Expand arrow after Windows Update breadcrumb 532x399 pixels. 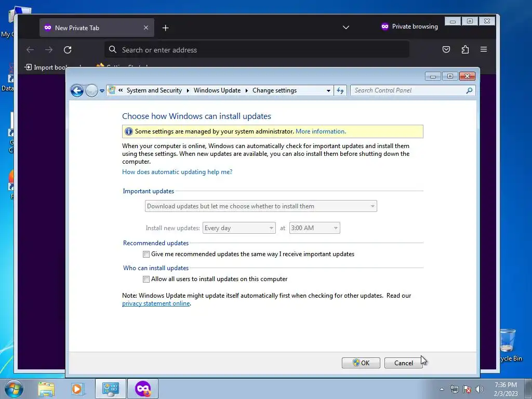pos(247,90)
